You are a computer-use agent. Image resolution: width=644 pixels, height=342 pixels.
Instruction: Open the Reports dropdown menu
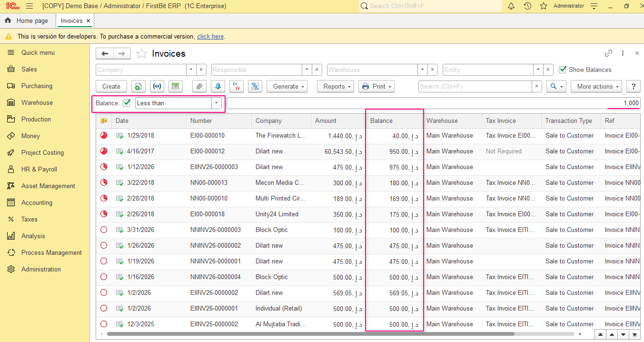point(336,86)
